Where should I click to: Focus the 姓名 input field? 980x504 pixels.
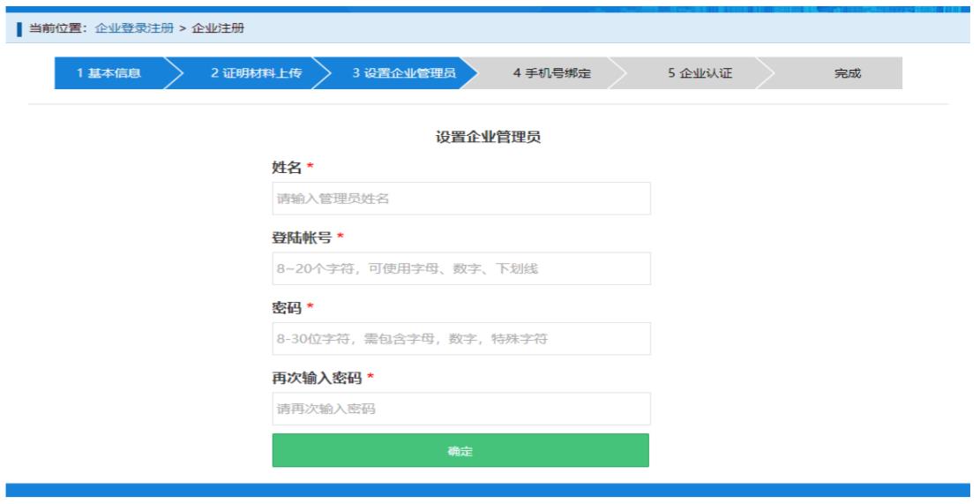tap(461, 199)
